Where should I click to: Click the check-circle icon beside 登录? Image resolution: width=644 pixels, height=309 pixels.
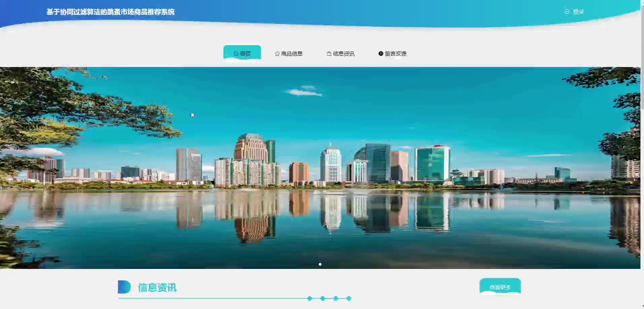pos(567,11)
